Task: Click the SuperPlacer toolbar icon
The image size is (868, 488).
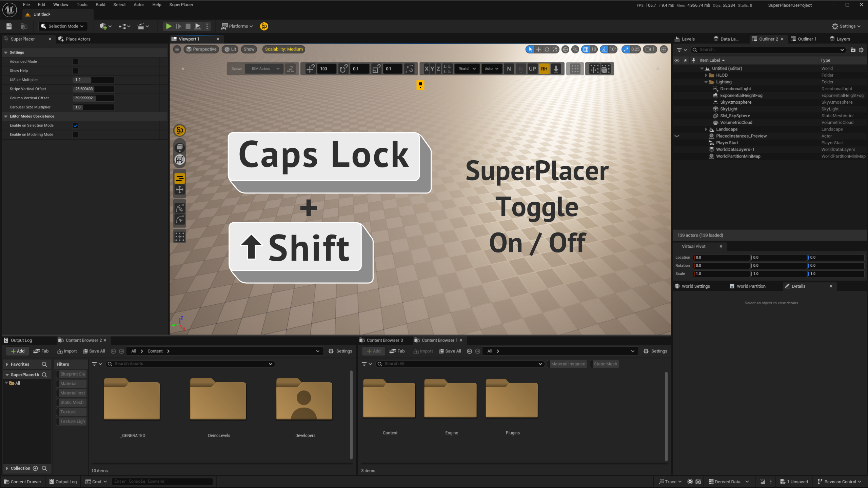Action: click(264, 26)
